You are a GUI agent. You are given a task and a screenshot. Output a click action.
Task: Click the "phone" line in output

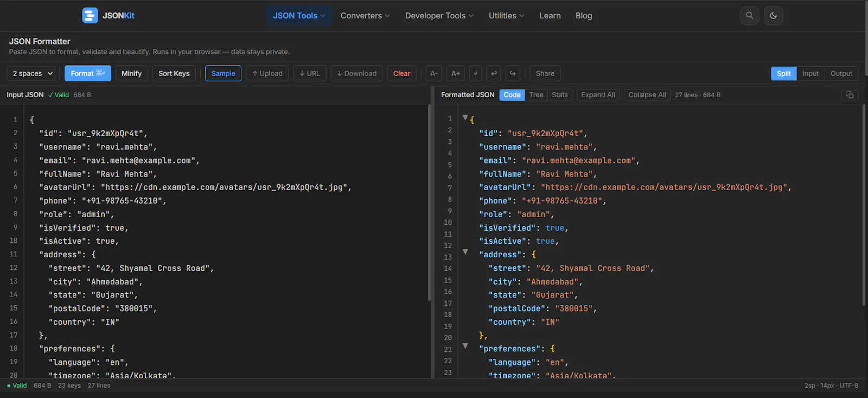coord(542,201)
